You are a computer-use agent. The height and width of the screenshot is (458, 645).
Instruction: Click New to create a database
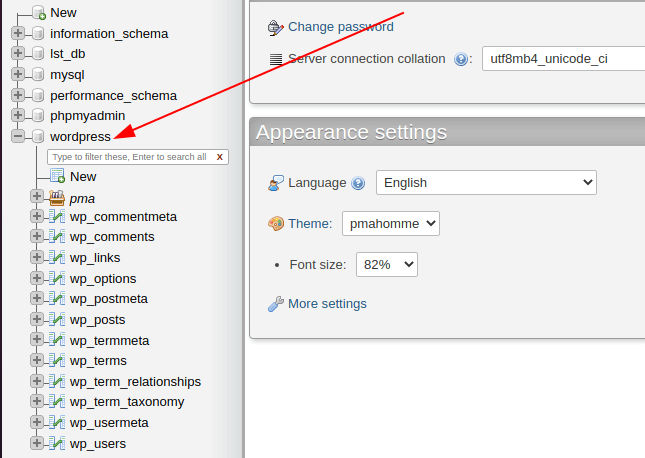pyautogui.click(x=63, y=13)
